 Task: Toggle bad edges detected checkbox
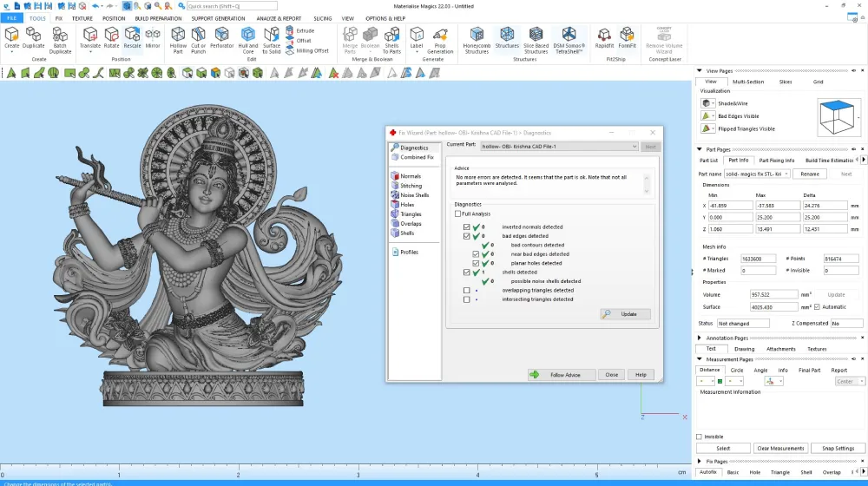point(467,236)
